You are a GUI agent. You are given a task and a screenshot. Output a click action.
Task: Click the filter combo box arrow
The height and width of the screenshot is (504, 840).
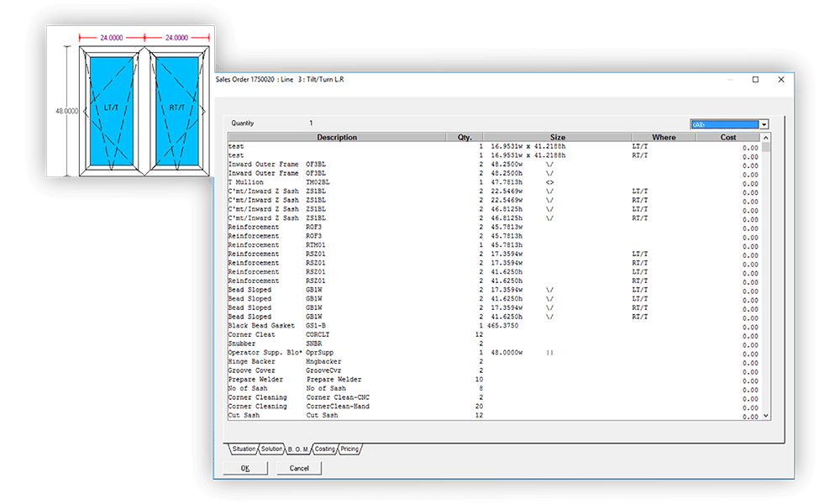[x=764, y=123]
